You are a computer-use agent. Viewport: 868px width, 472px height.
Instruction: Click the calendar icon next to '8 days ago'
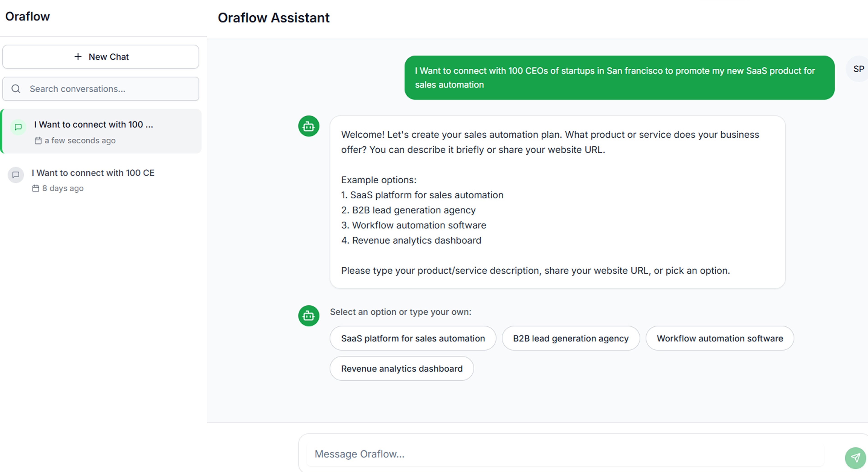coord(36,188)
